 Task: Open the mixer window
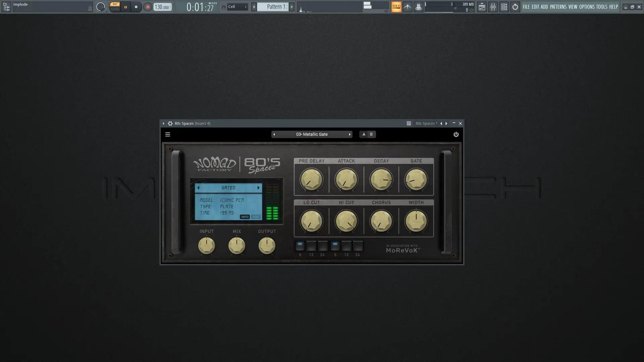click(493, 7)
